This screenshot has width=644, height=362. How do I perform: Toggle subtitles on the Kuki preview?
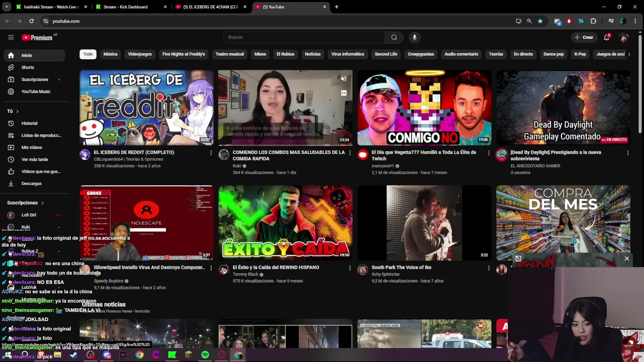point(344,93)
